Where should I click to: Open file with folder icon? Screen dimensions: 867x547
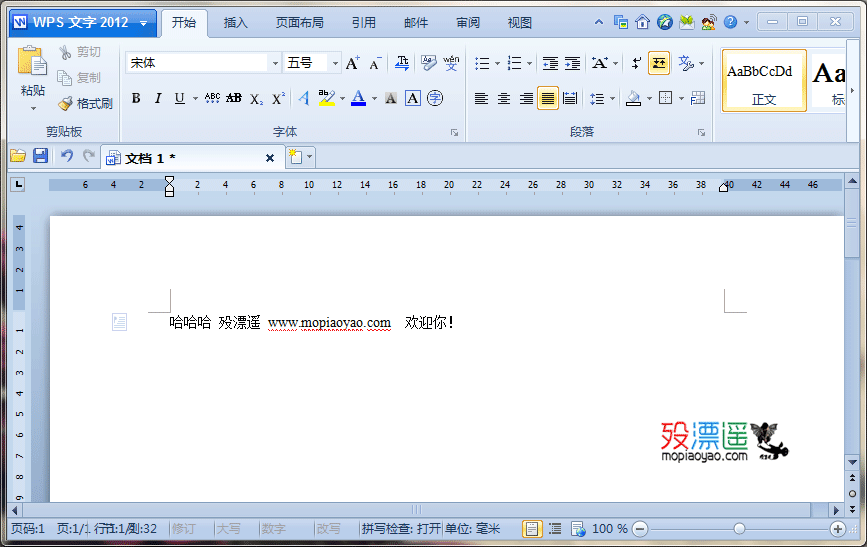[18, 156]
